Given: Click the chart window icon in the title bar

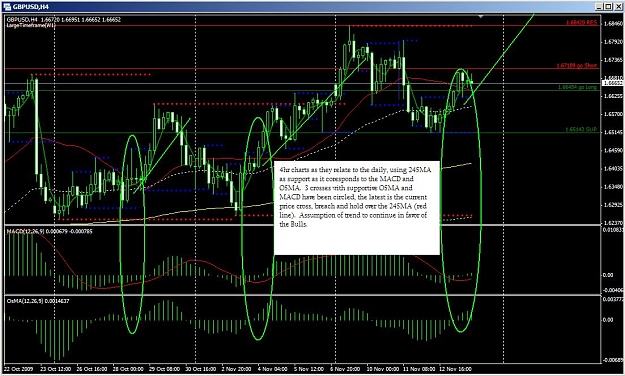Looking at the screenshot, I should coord(7,6).
